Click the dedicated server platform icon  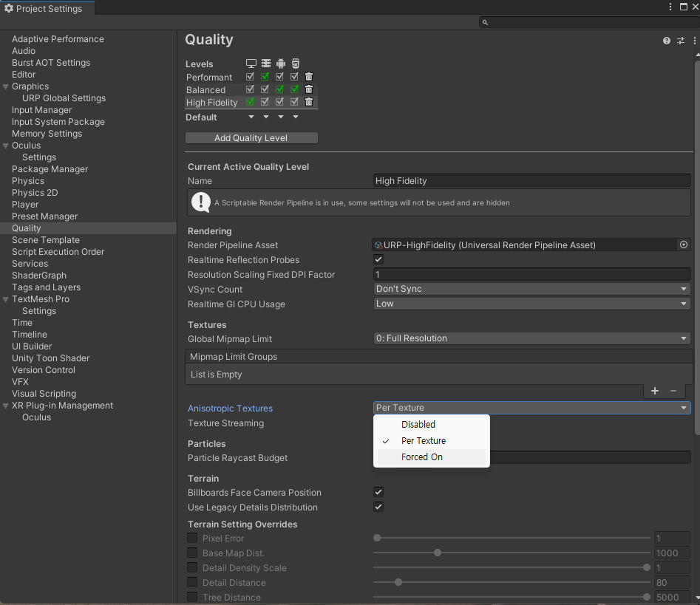click(265, 64)
